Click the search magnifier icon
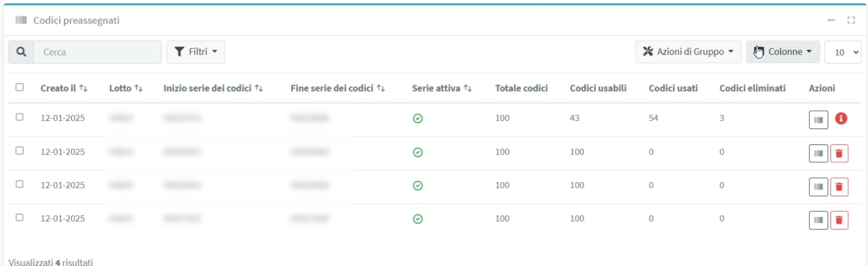This screenshot has width=868, height=266. [x=21, y=52]
